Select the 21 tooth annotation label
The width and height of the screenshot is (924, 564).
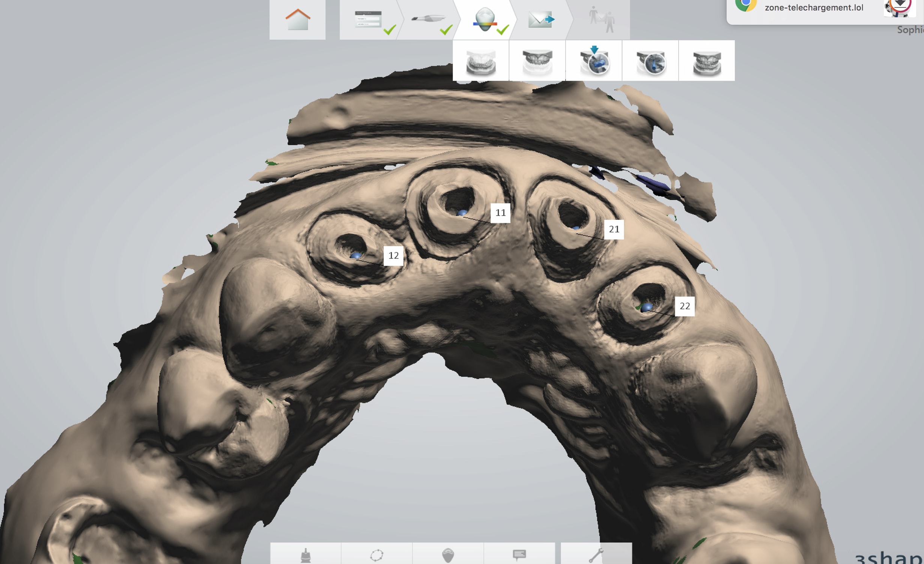coord(614,229)
